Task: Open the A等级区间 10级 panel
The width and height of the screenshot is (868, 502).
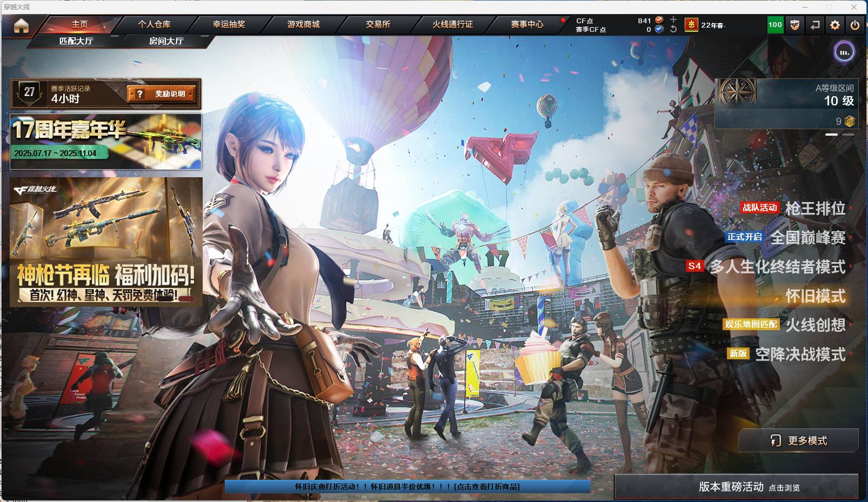Action: (x=786, y=104)
